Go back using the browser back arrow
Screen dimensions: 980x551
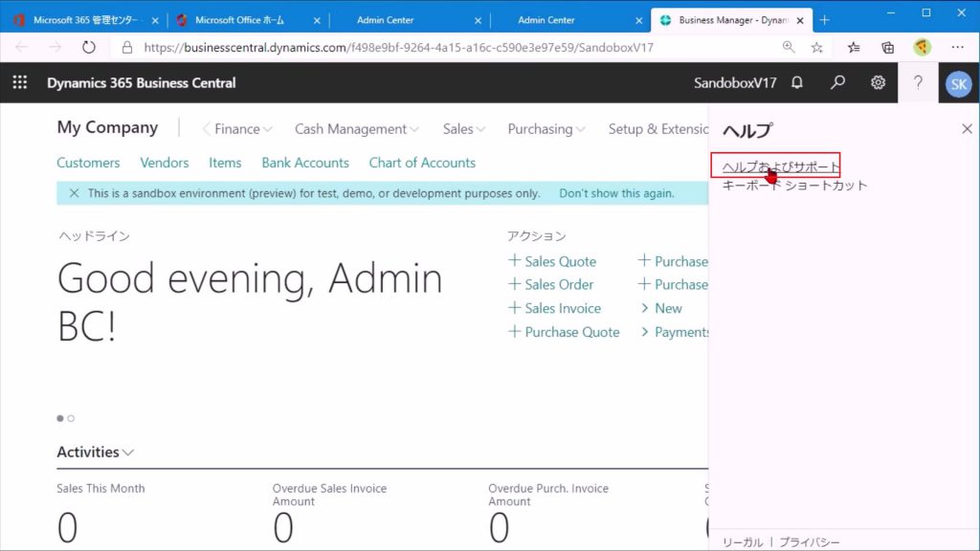21,48
